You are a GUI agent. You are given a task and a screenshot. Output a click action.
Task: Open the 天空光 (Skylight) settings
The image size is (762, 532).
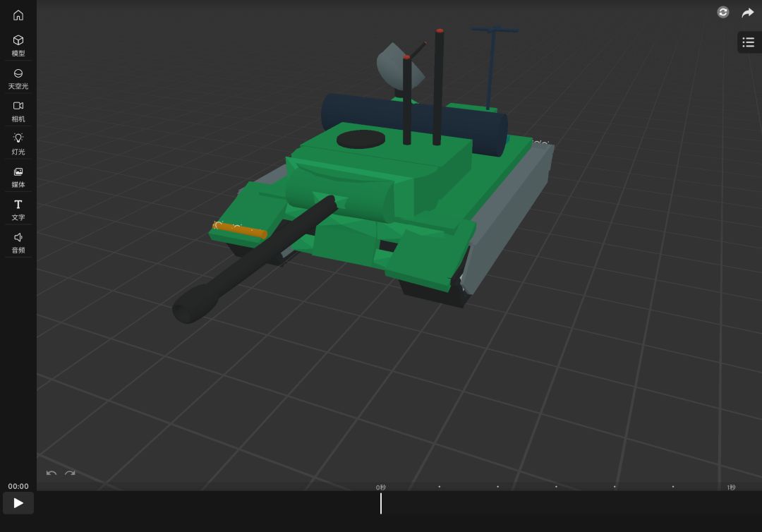tap(18, 79)
